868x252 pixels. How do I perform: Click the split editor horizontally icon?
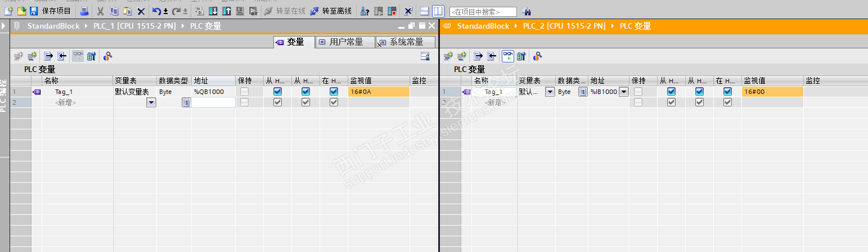[425, 11]
